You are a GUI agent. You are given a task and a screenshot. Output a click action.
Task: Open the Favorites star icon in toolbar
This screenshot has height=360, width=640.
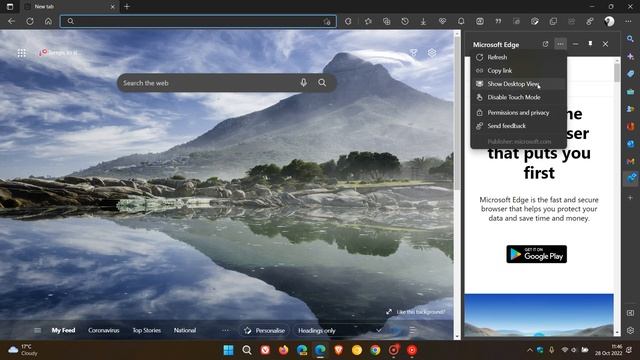(x=368, y=21)
